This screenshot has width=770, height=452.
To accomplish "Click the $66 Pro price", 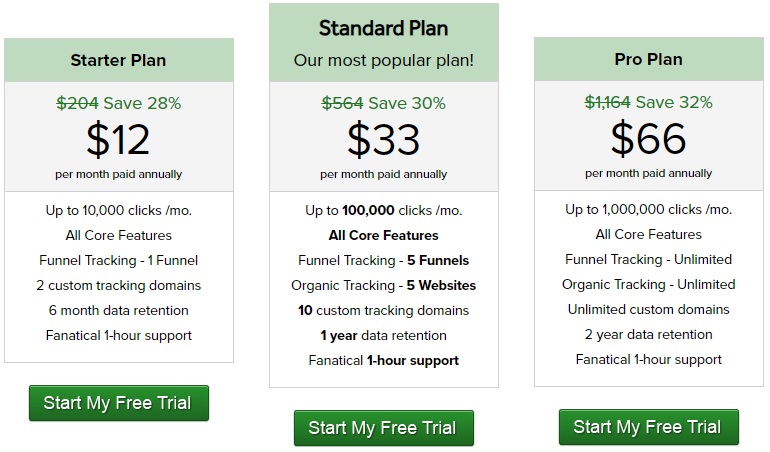I will [648, 139].
